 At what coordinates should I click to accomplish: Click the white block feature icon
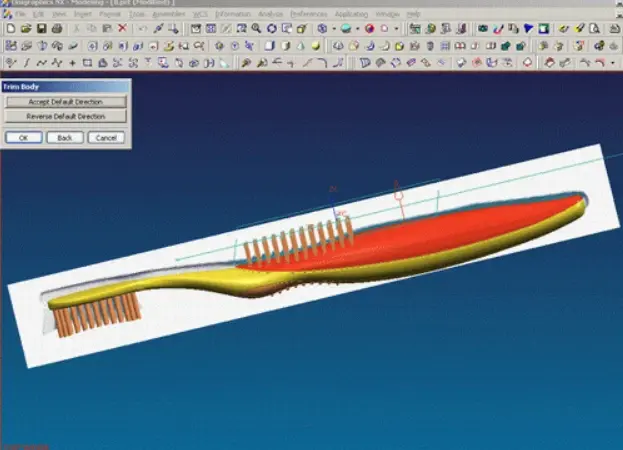pyautogui.click(x=270, y=46)
